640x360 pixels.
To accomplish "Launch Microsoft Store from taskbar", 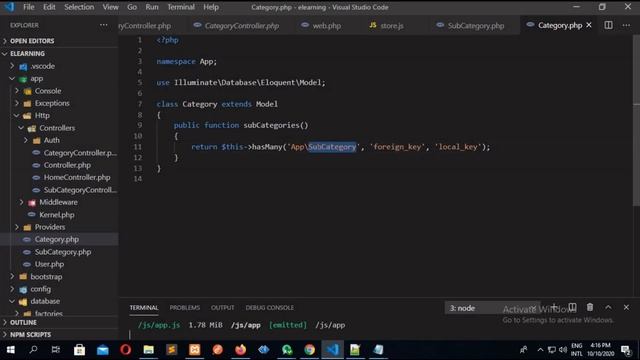I will [x=79, y=350].
